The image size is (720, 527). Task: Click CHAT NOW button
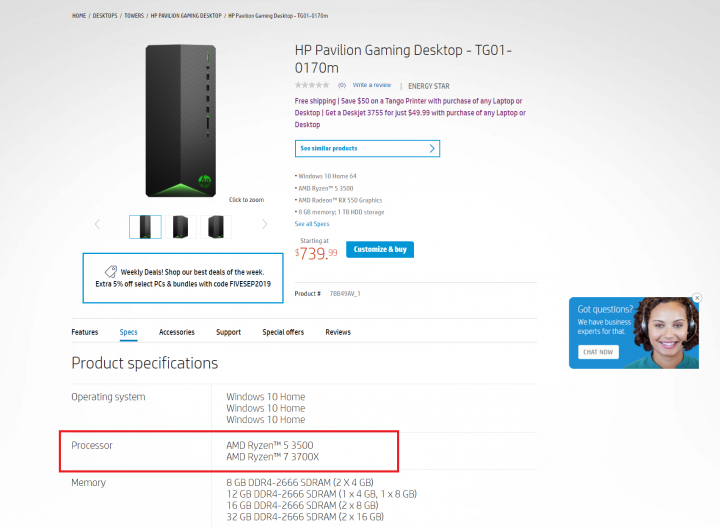coord(598,352)
